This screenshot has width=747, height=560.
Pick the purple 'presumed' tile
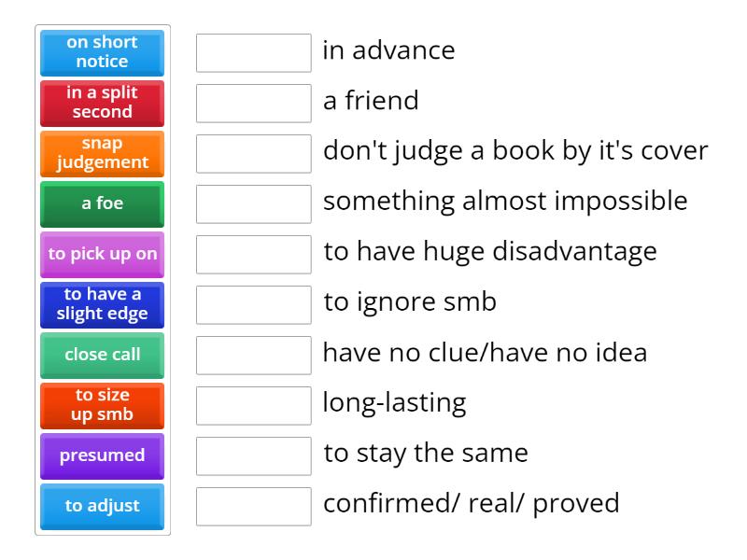tap(103, 455)
